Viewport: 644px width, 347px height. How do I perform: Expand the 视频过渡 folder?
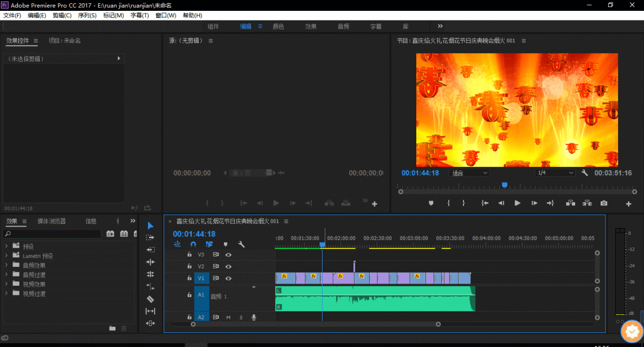[x=6, y=293]
